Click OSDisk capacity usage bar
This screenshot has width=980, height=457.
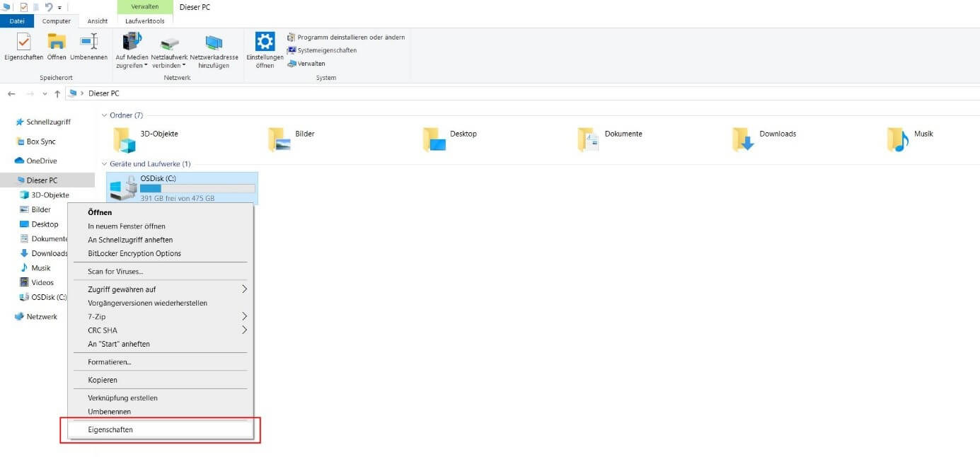(x=197, y=189)
